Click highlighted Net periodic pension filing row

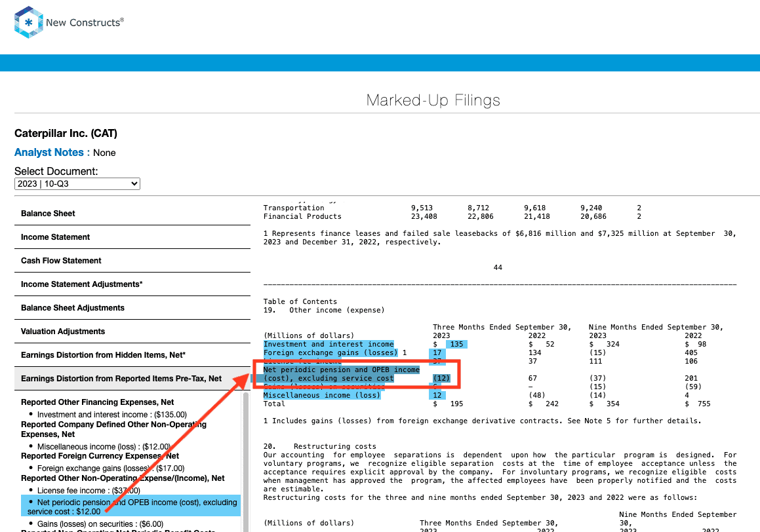341,374
